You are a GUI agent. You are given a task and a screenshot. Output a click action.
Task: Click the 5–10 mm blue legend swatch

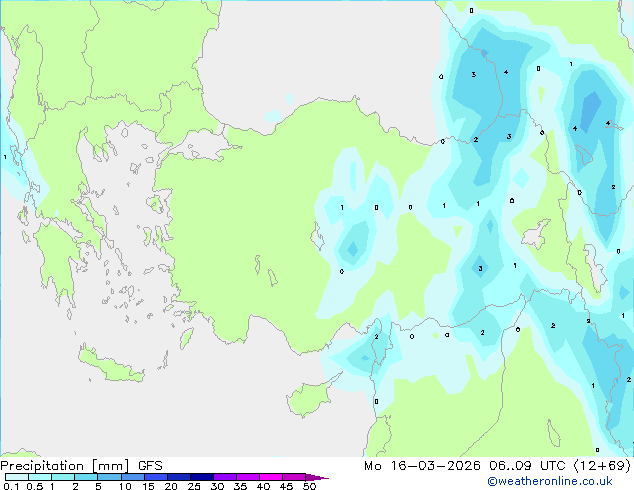coord(109,477)
